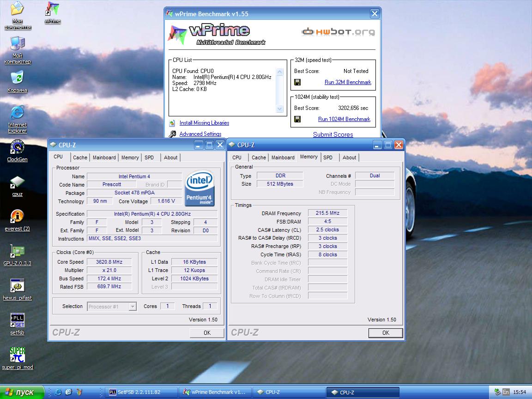Open About tab in right CPU-Z
Viewport: 532px width, 399px height.
(350, 157)
